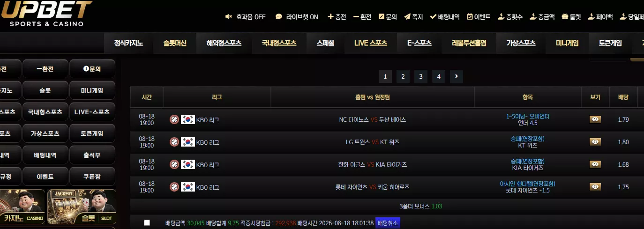This screenshot has height=229, width=644.
Task: Go to page 4 of betting history
Action: 438,76
